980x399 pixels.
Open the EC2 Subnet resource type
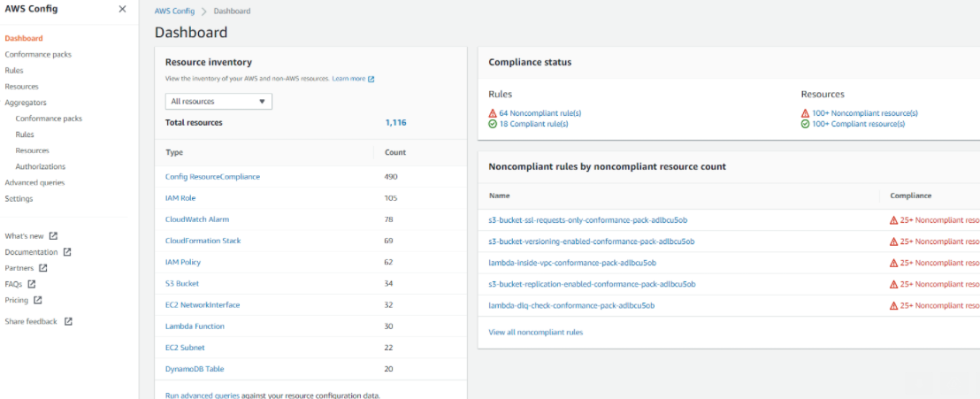coord(185,348)
